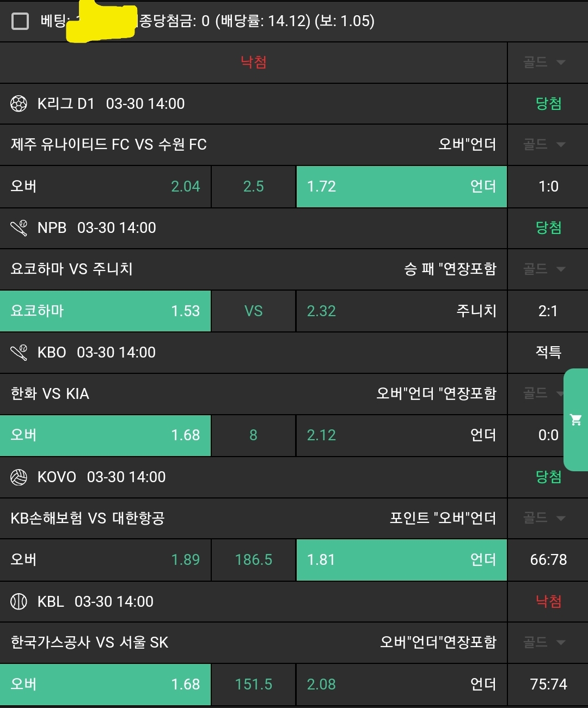Click the baseball icon next to NPB
Viewport: 588px width, 708px height.
point(19,227)
